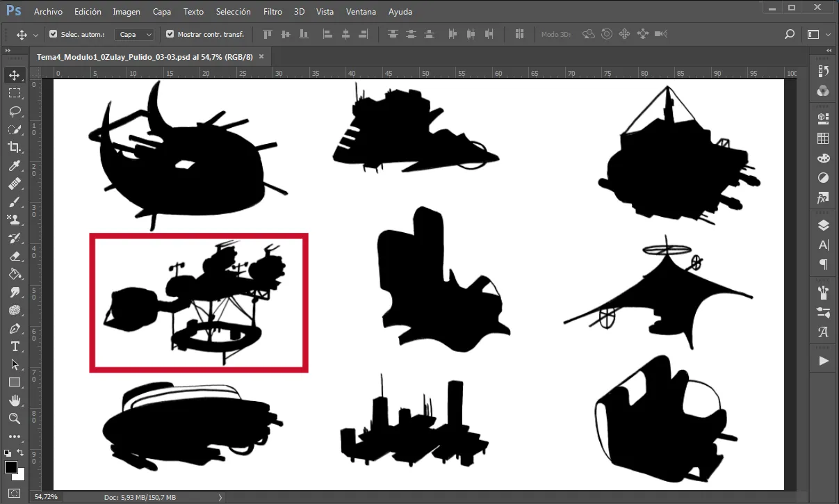
Task: Open the Move tool preset picker arrow
Action: [x=35, y=35]
